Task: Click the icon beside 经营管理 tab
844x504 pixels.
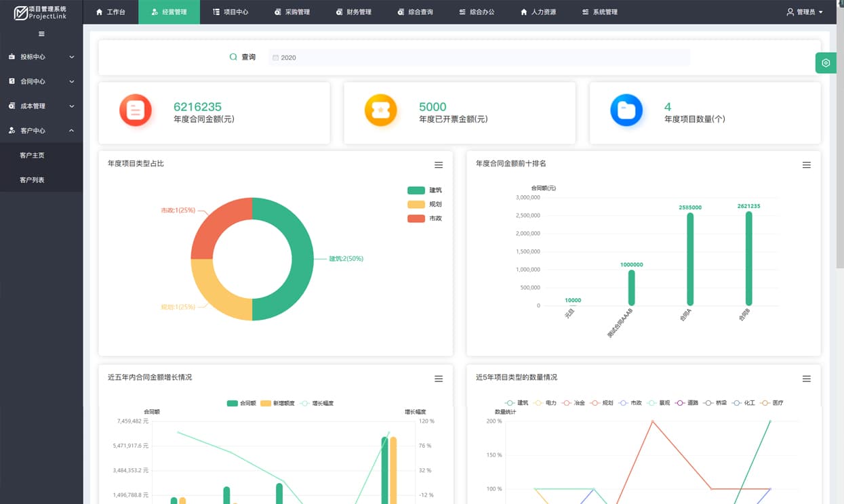Action: [x=155, y=12]
